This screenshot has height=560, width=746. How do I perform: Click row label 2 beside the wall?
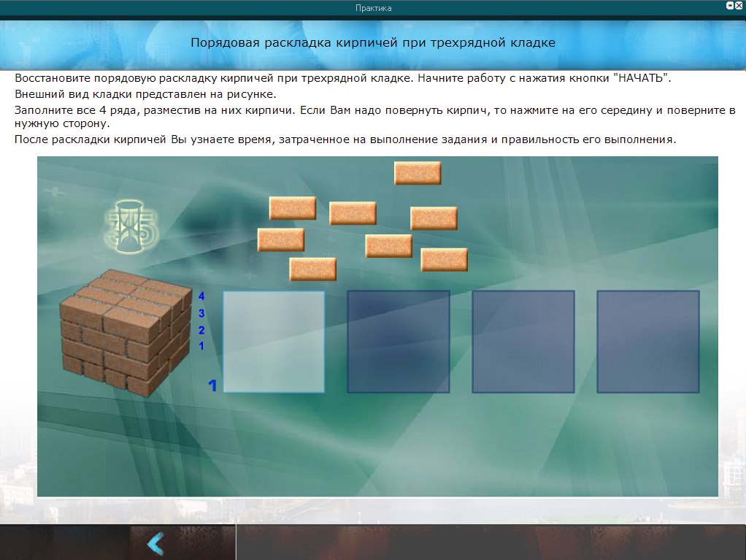pos(201,330)
